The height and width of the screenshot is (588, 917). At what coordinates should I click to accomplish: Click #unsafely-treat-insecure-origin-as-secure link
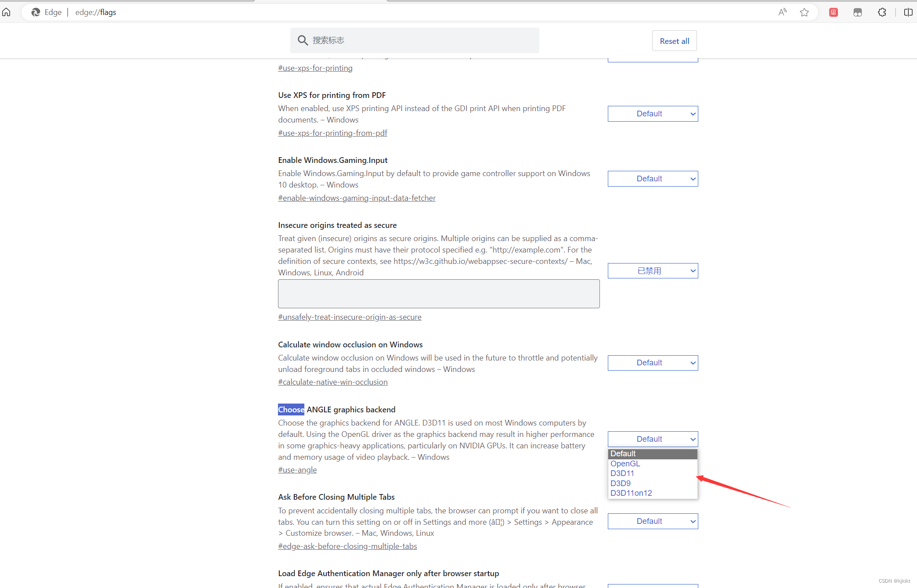point(350,317)
